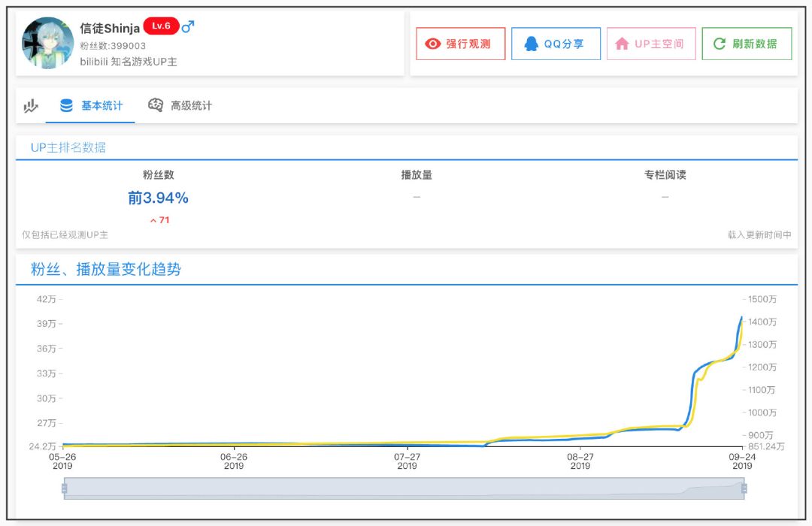812x526 pixels.
Task: Click the 粉丝、播放量变化趋势 section title
Action: (106, 269)
